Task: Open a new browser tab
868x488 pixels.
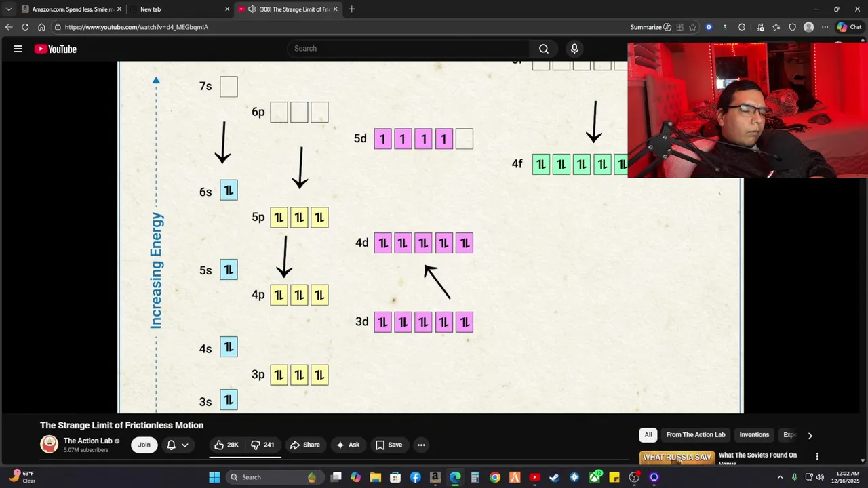Action: pyautogui.click(x=351, y=9)
